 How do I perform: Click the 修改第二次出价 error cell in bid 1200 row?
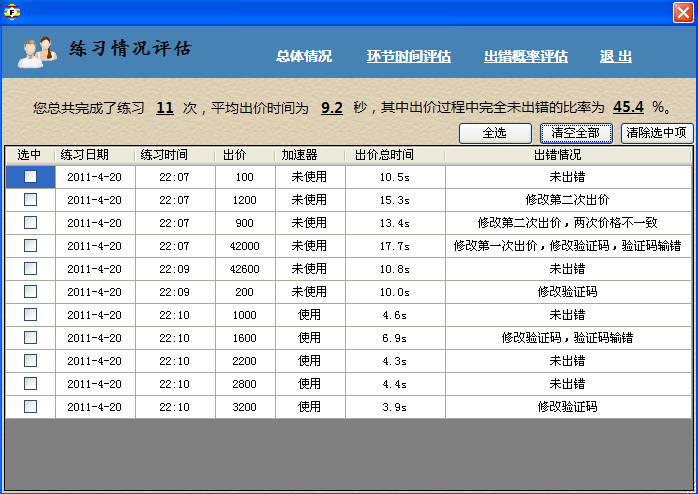[568, 200]
